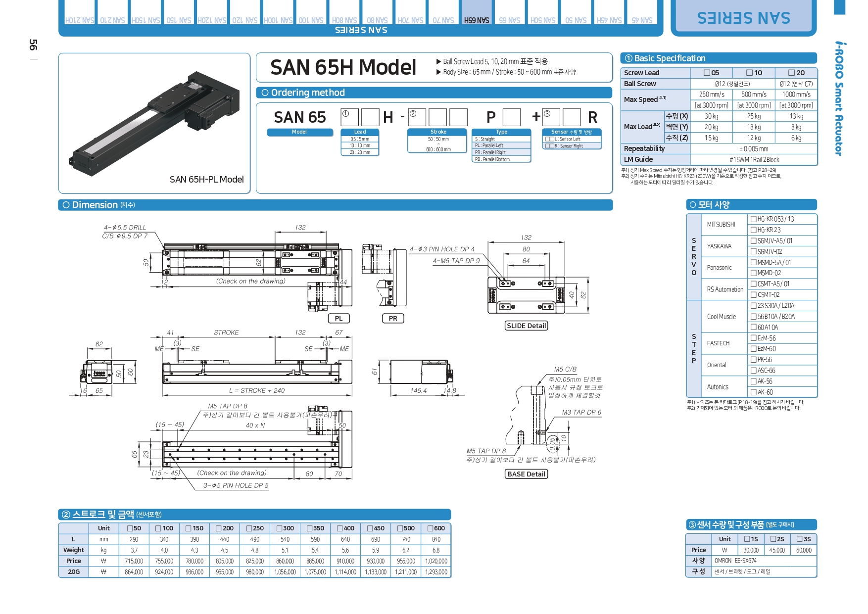Click the 'L = STROKE + 240' dimension note

257,391
